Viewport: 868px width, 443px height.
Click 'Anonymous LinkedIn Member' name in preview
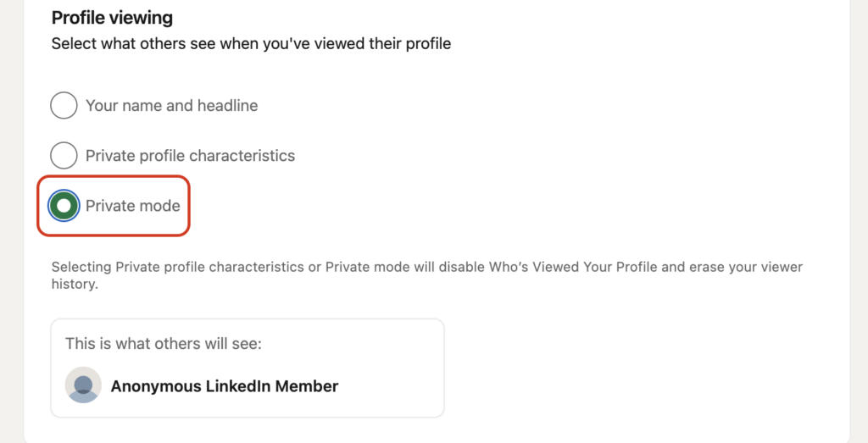224,386
